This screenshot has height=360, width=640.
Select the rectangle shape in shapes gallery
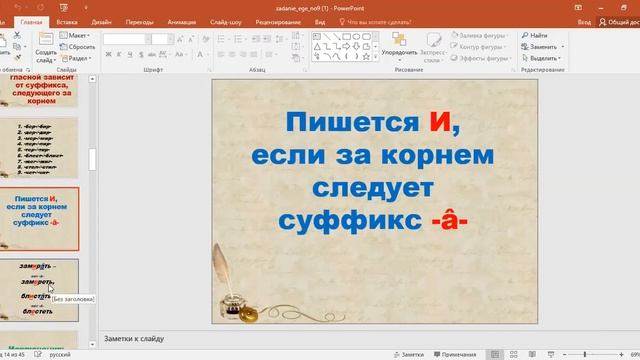347,37
